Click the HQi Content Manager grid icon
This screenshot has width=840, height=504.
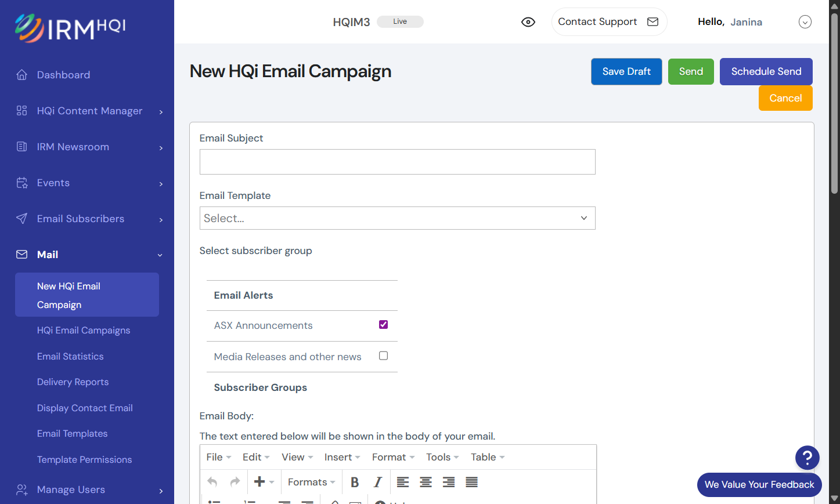click(22, 111)
